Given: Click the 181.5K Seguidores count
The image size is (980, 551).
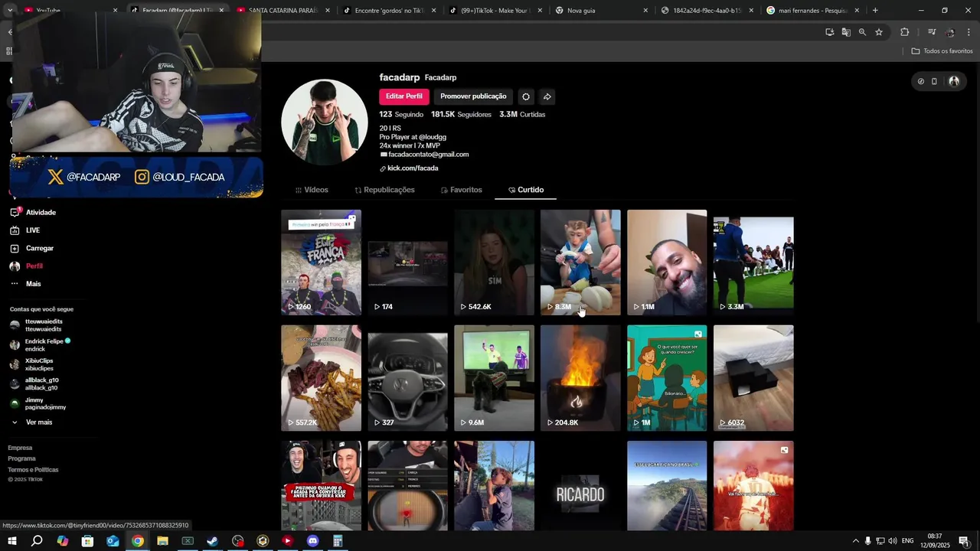Looking at the screenshot, I should [x=461, y=114].
